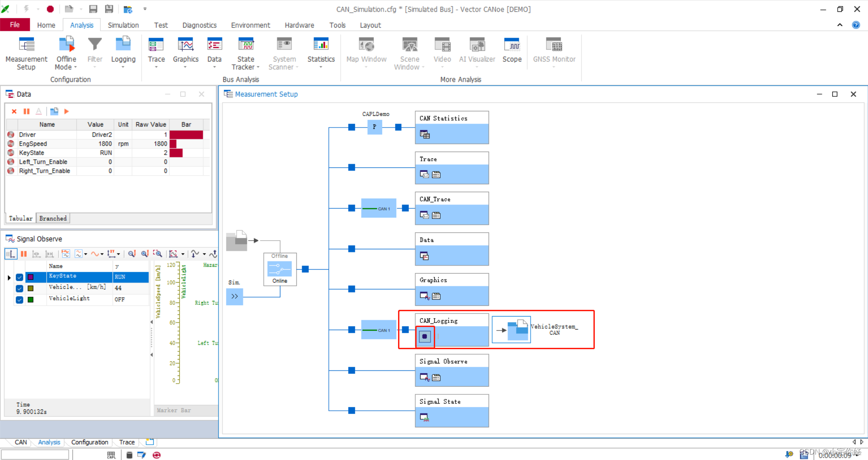Toggle the KeyState signal checkbox

[x=19, y=277]
